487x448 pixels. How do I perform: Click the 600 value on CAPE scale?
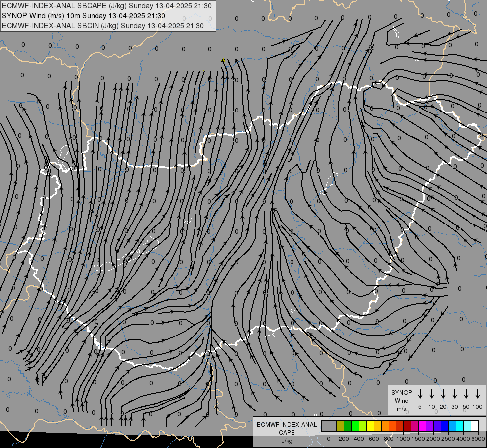pos(374,439)
